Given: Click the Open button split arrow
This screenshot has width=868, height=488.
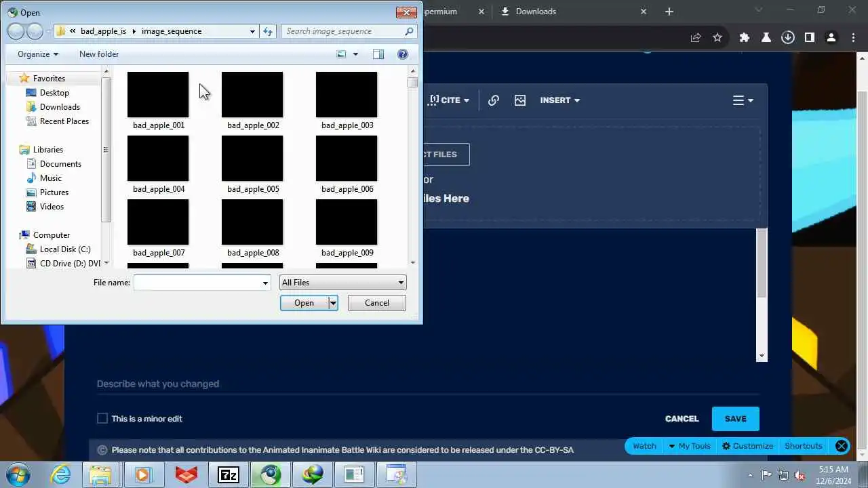Looking at the screenshot, I should [x=333, y=303].
